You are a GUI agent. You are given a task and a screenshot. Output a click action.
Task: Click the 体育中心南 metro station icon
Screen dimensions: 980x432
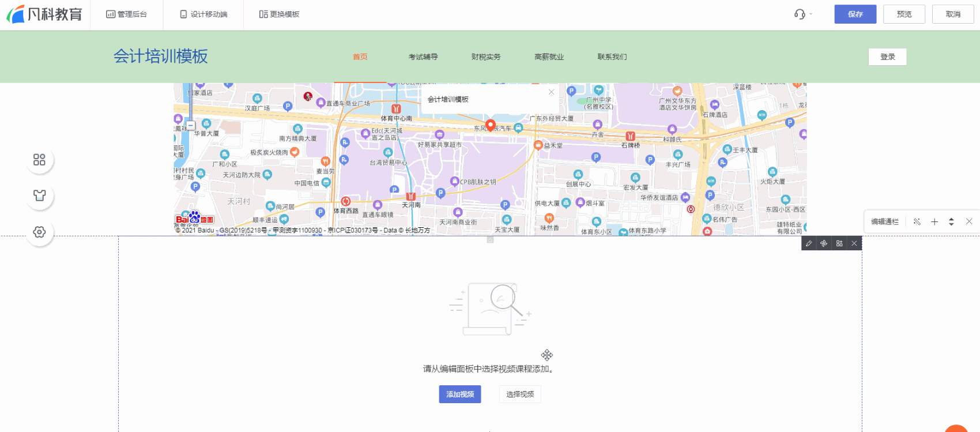click(396, 108)
